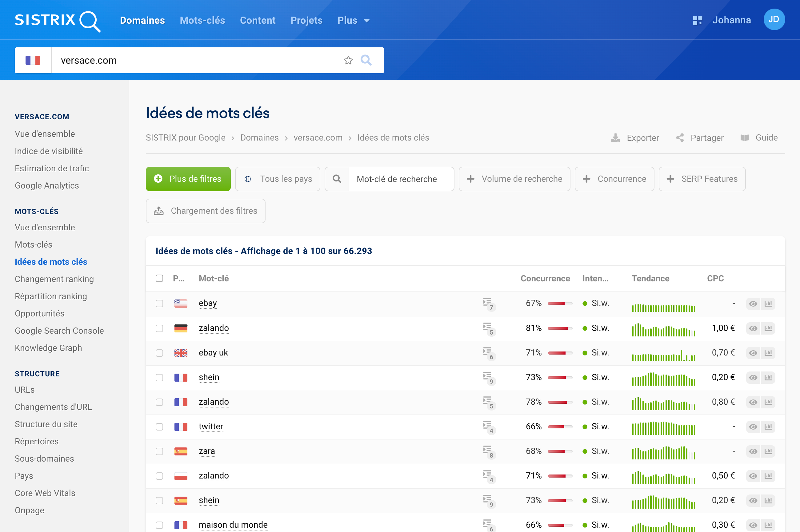Click the SERP features icon for twitter
Viewport: 800px width, 532px height.
pos(489,427)
